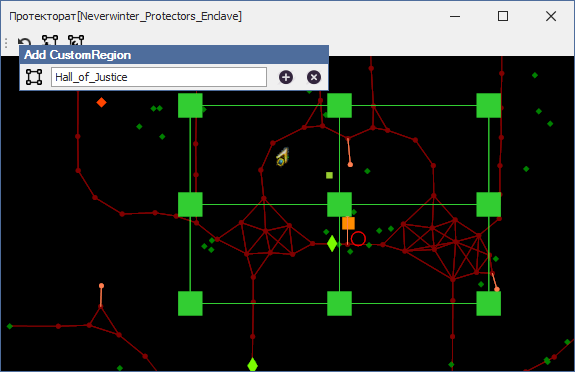
Task: Click the orange-red diamond marker at upper left
Action: coord(102,102)
